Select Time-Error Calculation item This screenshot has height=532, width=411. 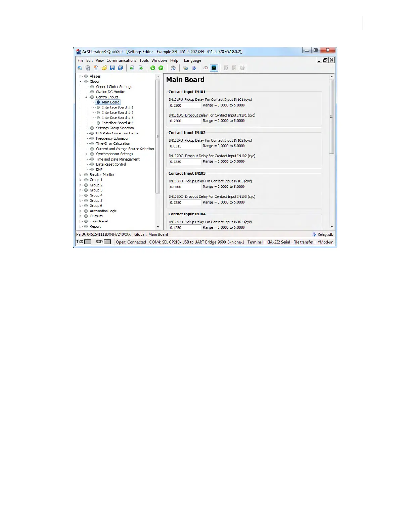113,144
